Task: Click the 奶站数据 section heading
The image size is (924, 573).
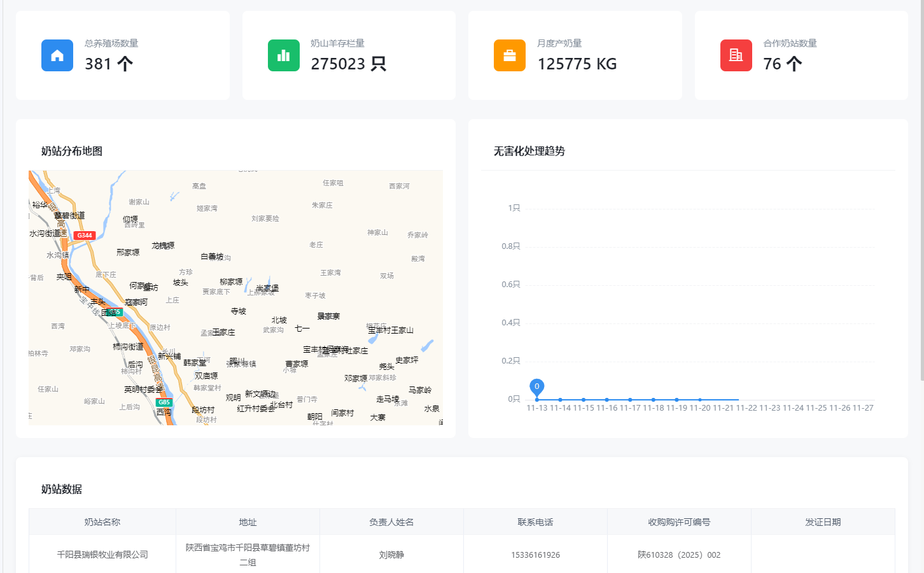Action: [62, 489]
